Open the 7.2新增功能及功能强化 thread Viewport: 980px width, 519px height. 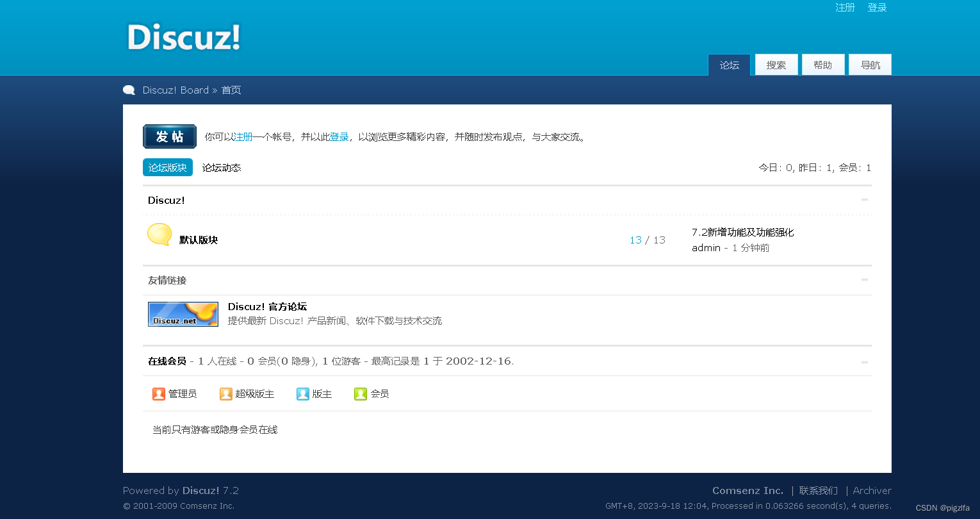742,232
